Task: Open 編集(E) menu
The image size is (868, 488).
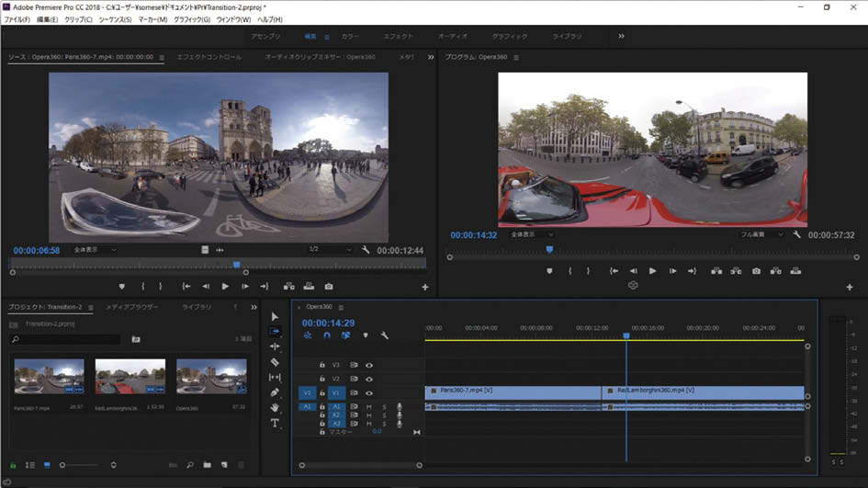Action: 47,19
